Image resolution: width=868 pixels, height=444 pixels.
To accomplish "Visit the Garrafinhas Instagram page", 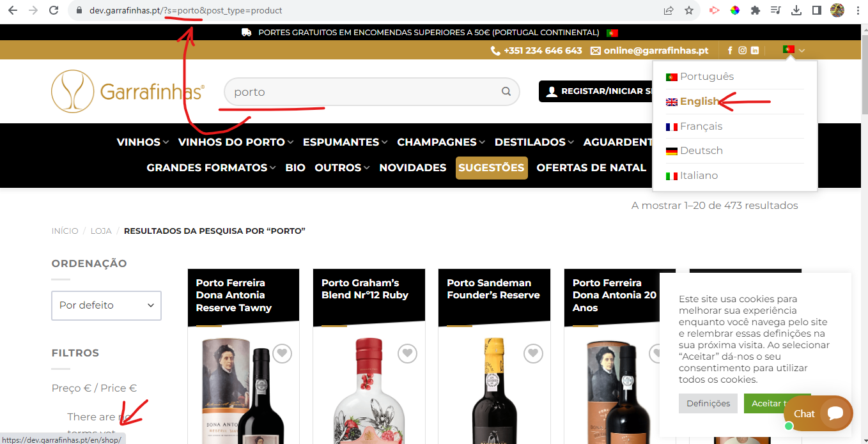I will click(x=743, y=50).
